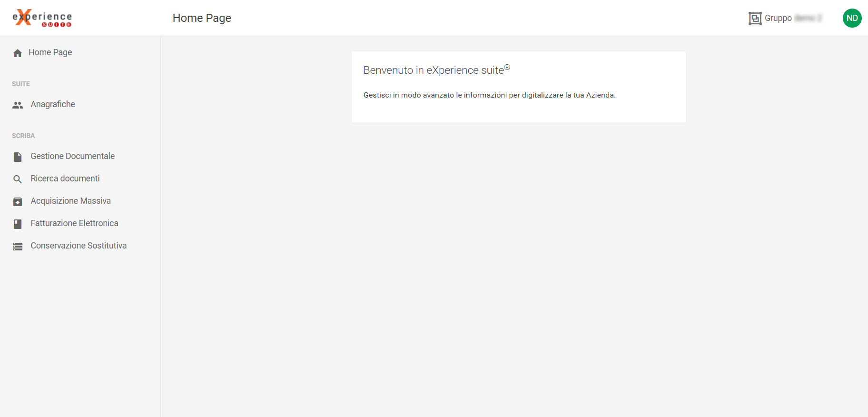Click the 'Gestisci in modo avanzato' description text
The width and height of the screenshot is (868, 417).
point(490,95)
